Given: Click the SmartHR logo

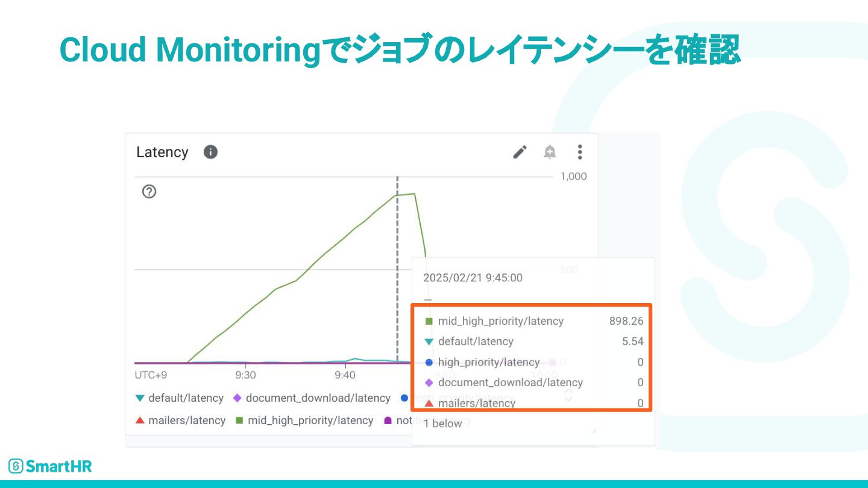Looking at the screenshot, I should (50, 466).
